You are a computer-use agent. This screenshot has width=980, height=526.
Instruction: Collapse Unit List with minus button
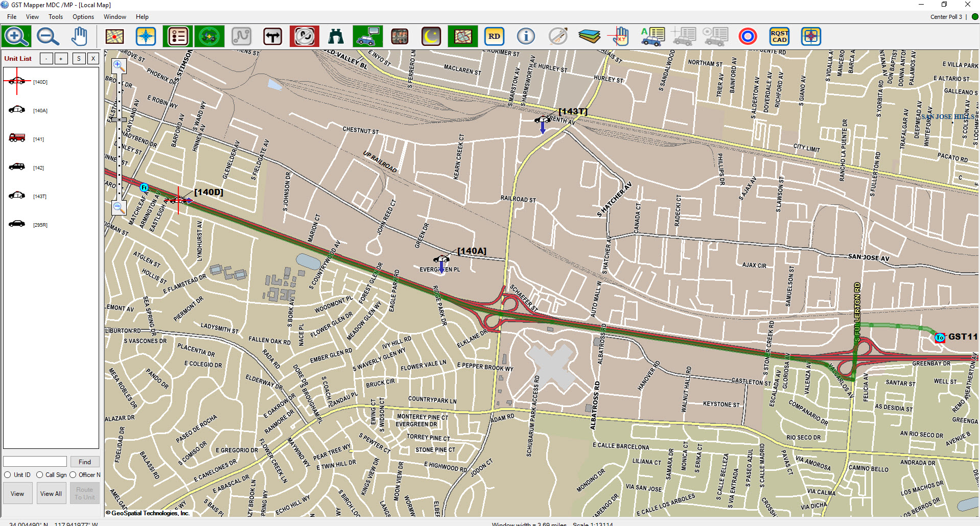tap(46, 59)
